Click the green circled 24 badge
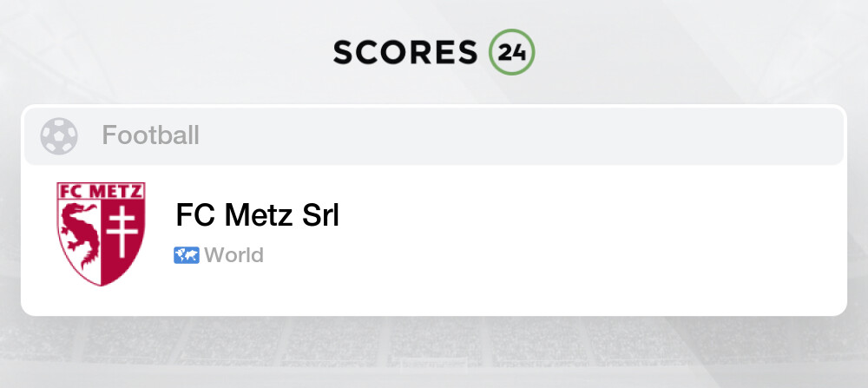The image size is (868, 388). pyautogui.click(x=511, y=52)
